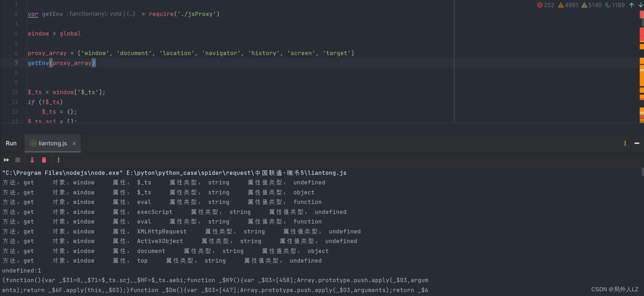This screenshot has height=296, width=644.
Task: Click $_ts assignment on line 10
Action: click(x=66, y=92)
